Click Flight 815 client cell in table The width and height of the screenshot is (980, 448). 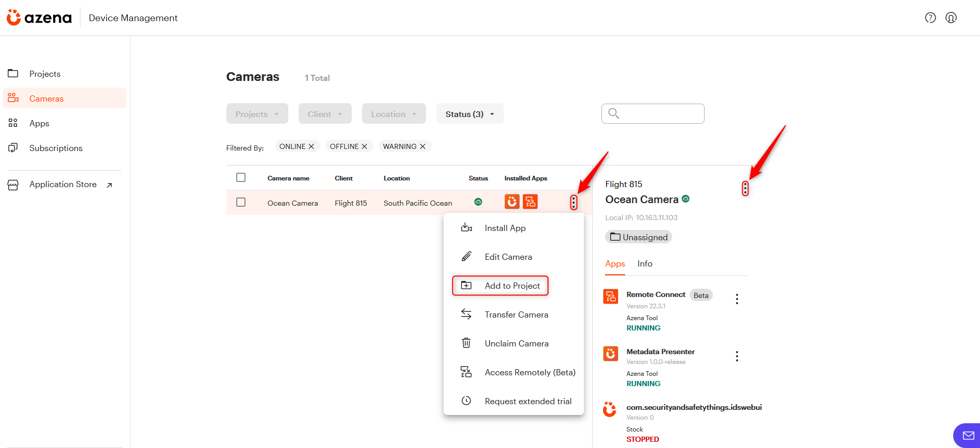[351, 203]
